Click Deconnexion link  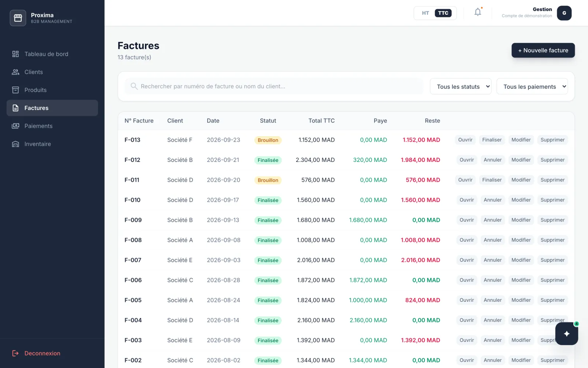click(x=42, y=353)
